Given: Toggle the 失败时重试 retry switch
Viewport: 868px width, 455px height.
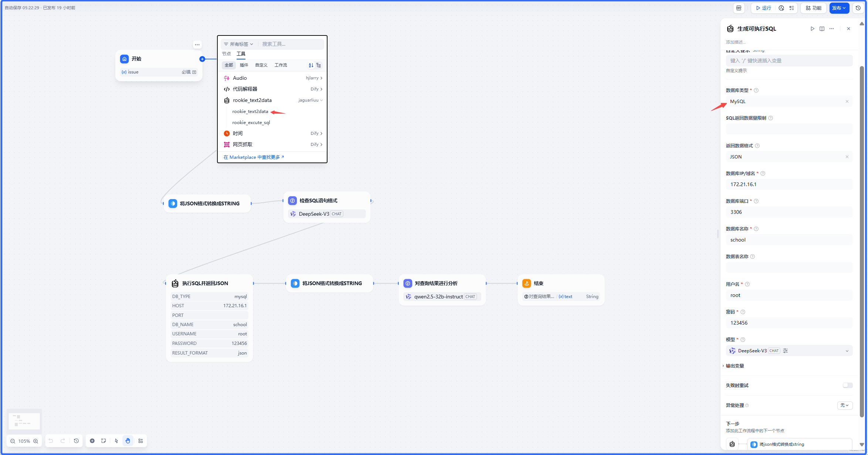Looking at the screenshot, I should coord(847,385).
